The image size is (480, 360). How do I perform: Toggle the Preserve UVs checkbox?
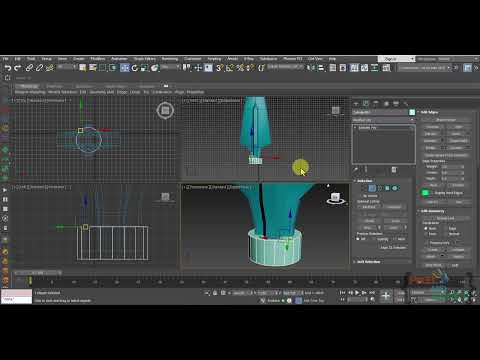pos(426,243)
